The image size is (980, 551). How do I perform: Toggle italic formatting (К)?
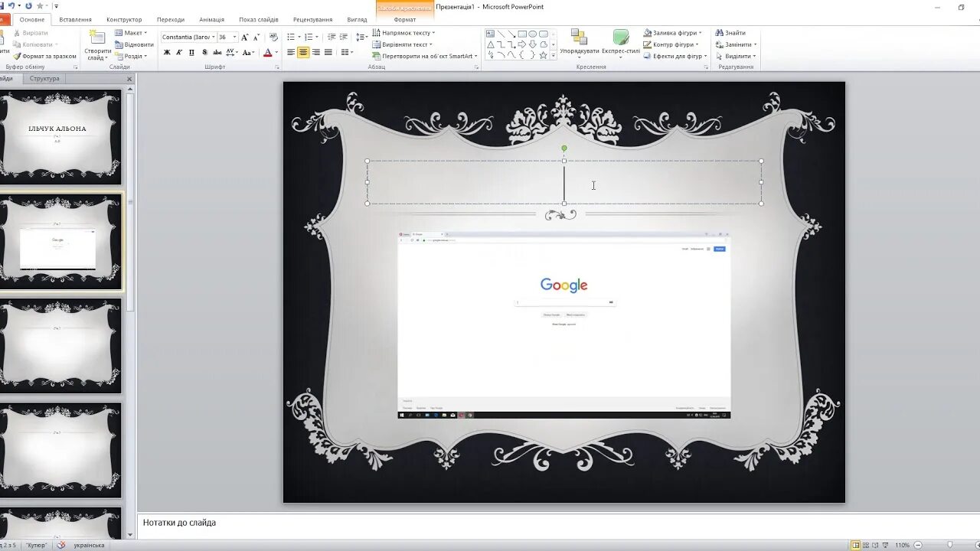[179, 52]
